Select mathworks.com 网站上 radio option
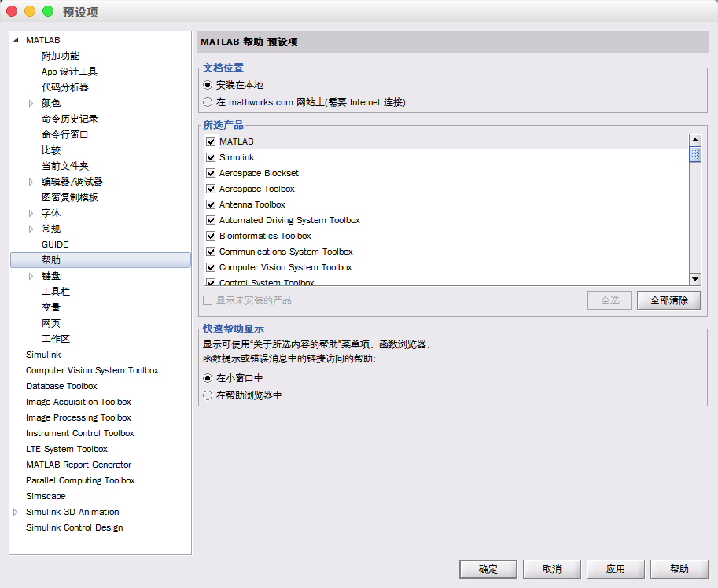Viewport: 718px width, 588px height. pos(208,102)
